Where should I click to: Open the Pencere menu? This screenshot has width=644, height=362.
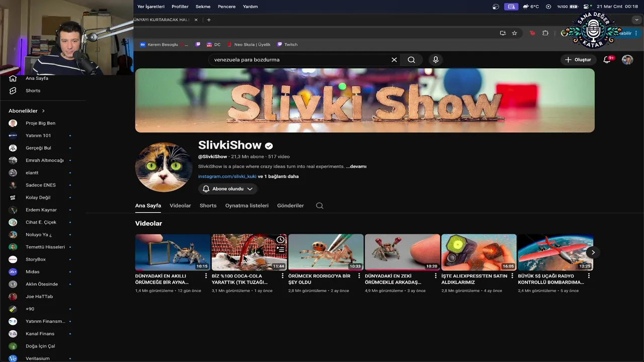[227, 7]
